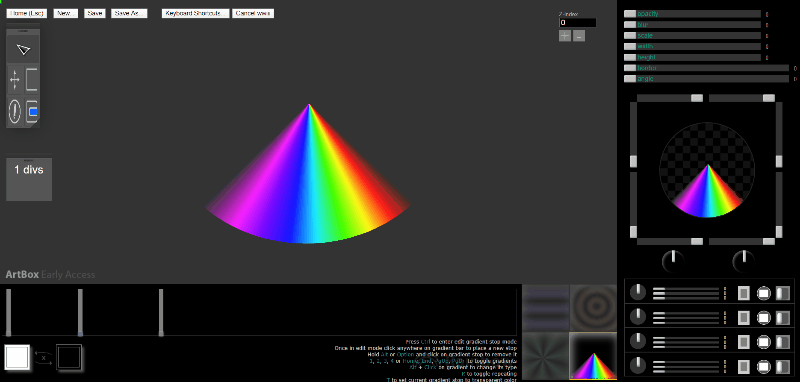Click the height slider handle
Image resolution: width=800 pixels, height=382 pixels.
(630, 58)
